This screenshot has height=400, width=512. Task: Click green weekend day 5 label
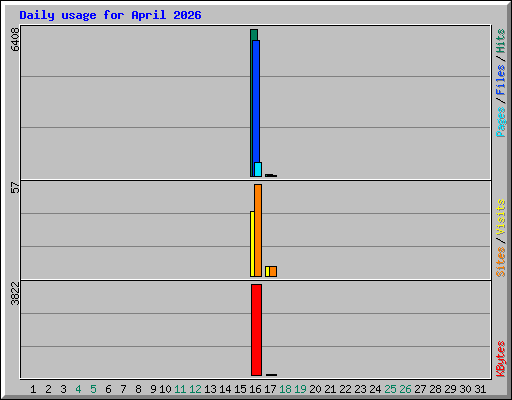[x=93, y=389]
